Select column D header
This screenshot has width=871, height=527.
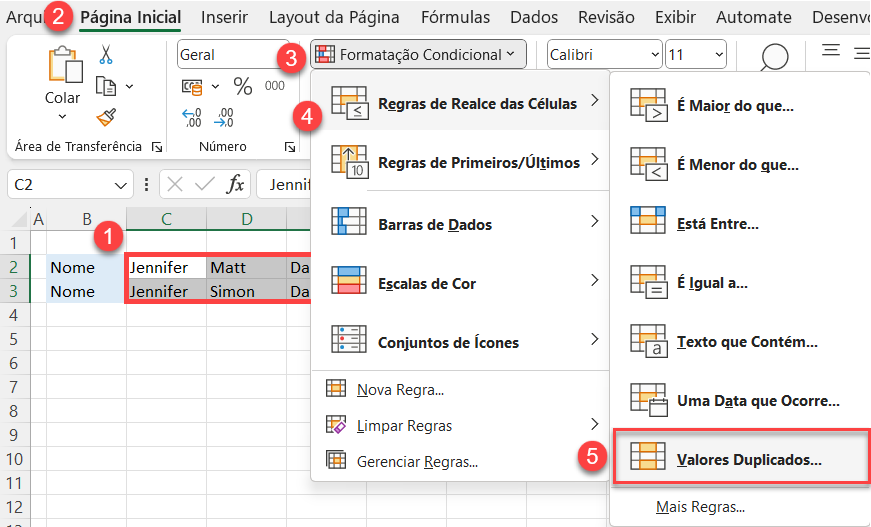point(247,219)
